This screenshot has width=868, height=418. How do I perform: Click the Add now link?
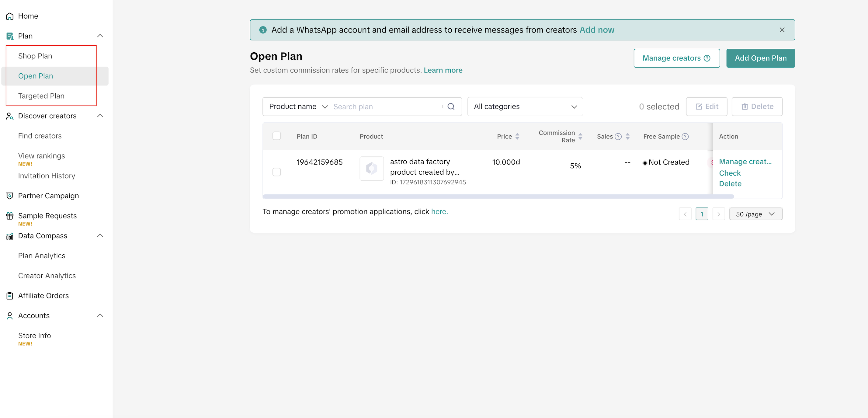click(596, 30)
